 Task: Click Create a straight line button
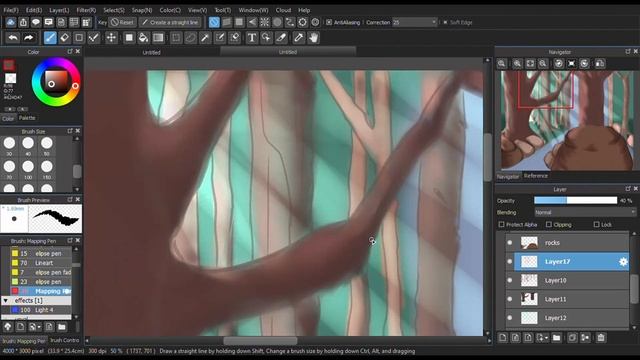tap(171, 22)
